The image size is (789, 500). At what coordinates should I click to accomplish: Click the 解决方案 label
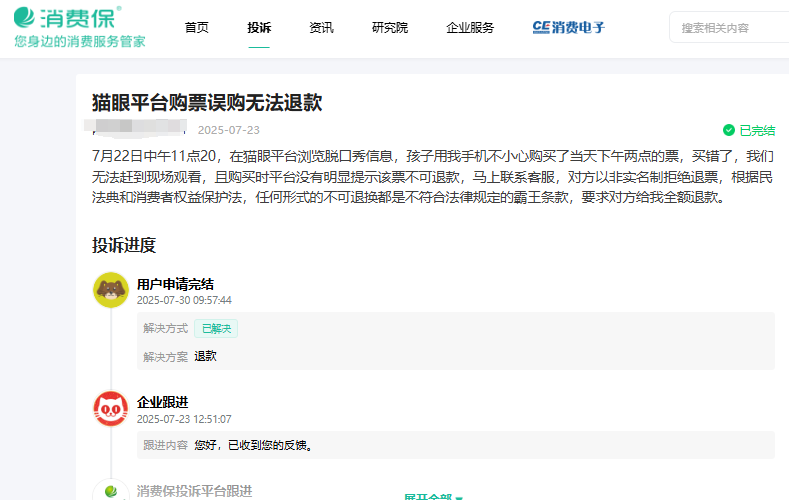pyautogui.click(x=166, y=357)
